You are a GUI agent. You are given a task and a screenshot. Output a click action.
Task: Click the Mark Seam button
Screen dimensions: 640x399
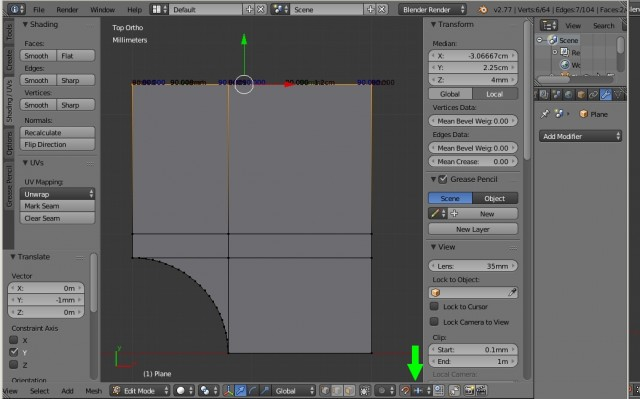57,206
